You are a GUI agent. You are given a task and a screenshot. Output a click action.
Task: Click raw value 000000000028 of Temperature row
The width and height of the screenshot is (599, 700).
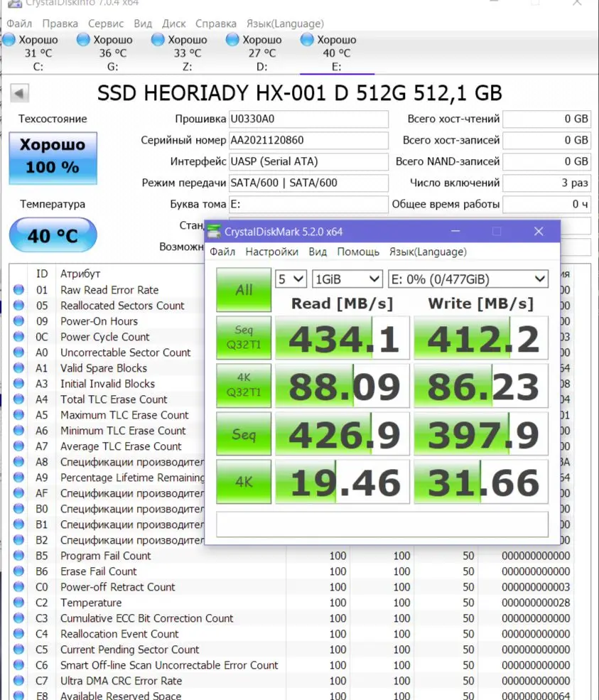click(536, 603)
